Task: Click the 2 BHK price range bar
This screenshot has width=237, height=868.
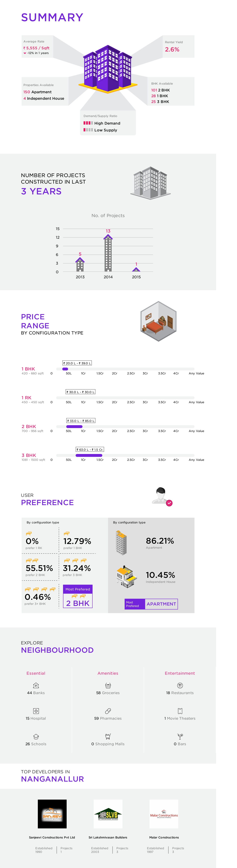Action: tap(74, 427)
